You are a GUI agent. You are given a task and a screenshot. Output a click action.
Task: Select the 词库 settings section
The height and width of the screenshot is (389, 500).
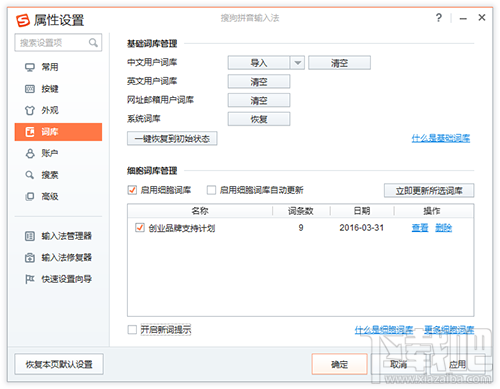pyautogui.click(x=58, y=132)
